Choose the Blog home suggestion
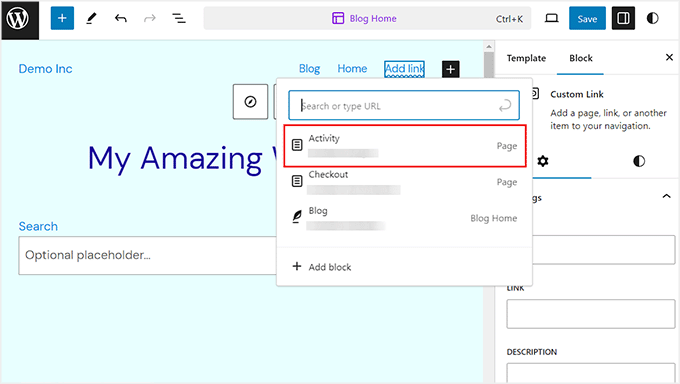The height and width of the screenshot is (384, 680). [x=405, y=218]
